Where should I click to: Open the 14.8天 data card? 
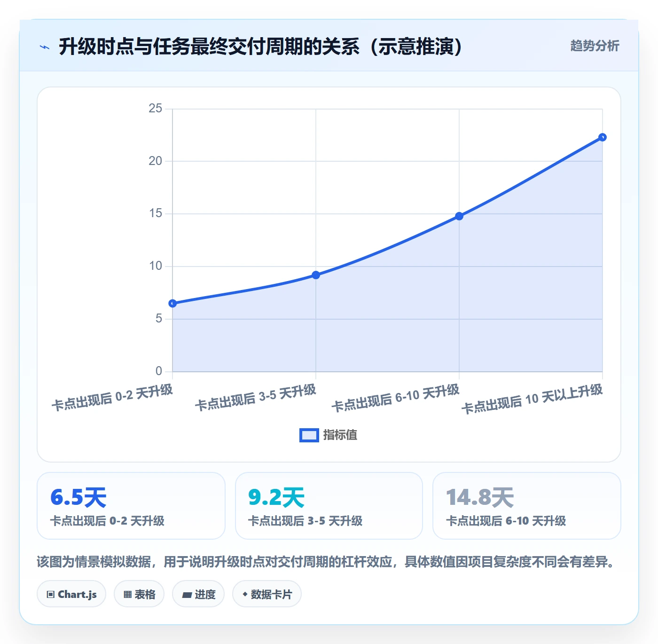[527, 506]
